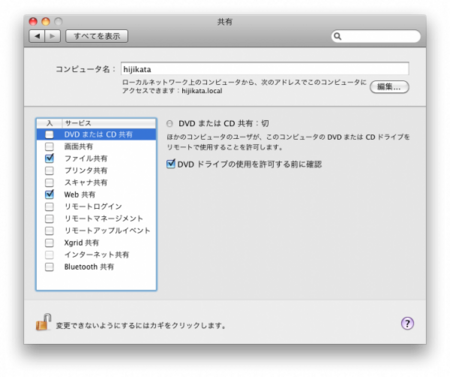Enable the 画面共有 checkbox
This screenshot has width=450, height=377.
pos(49,146)
